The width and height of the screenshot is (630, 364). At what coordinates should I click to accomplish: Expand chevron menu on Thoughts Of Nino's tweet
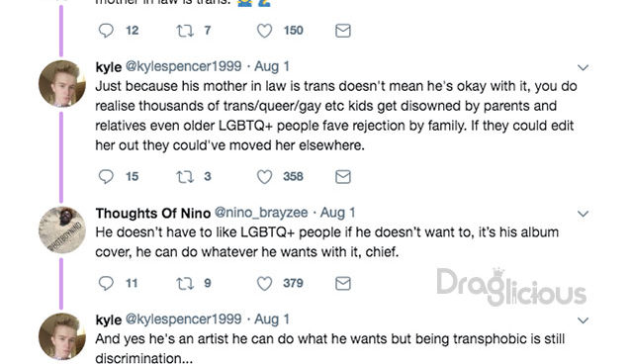[583, 214]
